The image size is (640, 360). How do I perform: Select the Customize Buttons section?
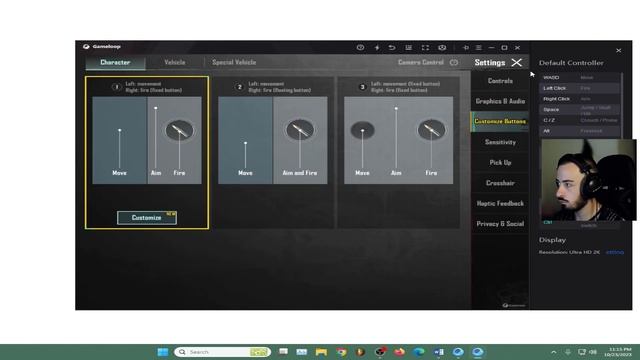[500, 122]
